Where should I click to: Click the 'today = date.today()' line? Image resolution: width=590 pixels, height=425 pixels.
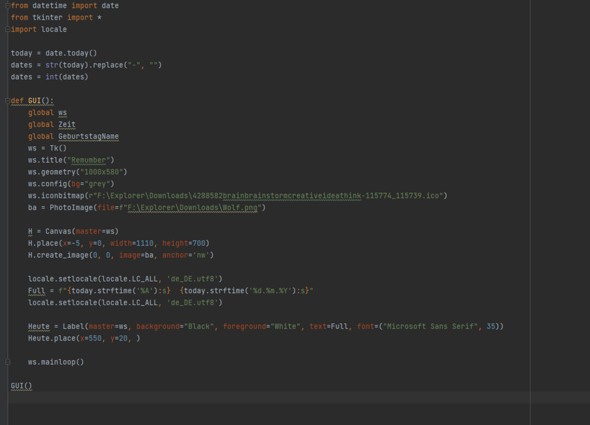[x=54, y=53]
